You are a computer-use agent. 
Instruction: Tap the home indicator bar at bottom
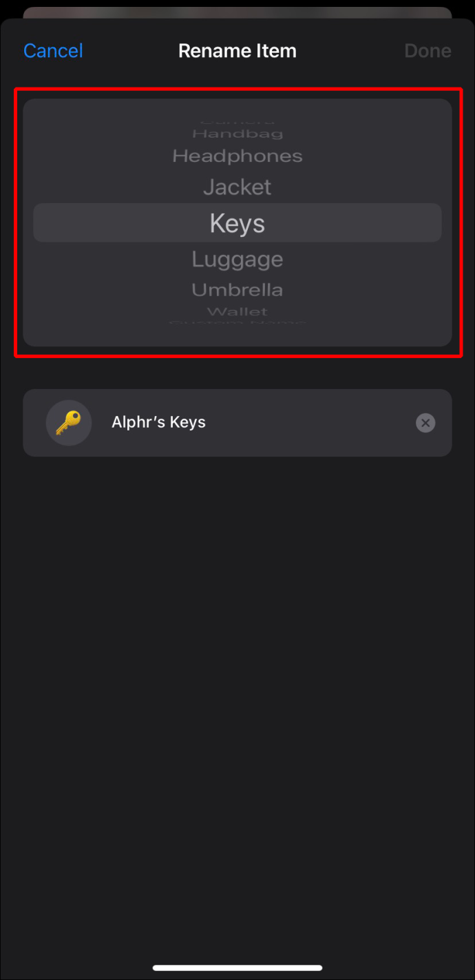[237, 968]
